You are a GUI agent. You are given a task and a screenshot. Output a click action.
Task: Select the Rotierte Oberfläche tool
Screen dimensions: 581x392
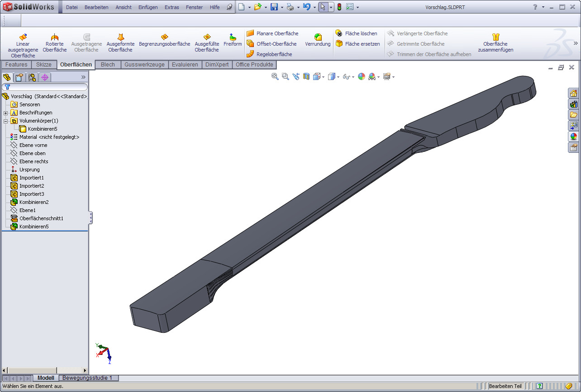pos(55,43)
